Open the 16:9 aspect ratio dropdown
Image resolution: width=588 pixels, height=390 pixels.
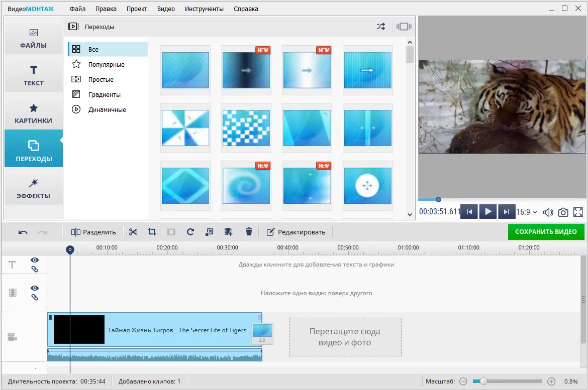[x=527, y=212]
